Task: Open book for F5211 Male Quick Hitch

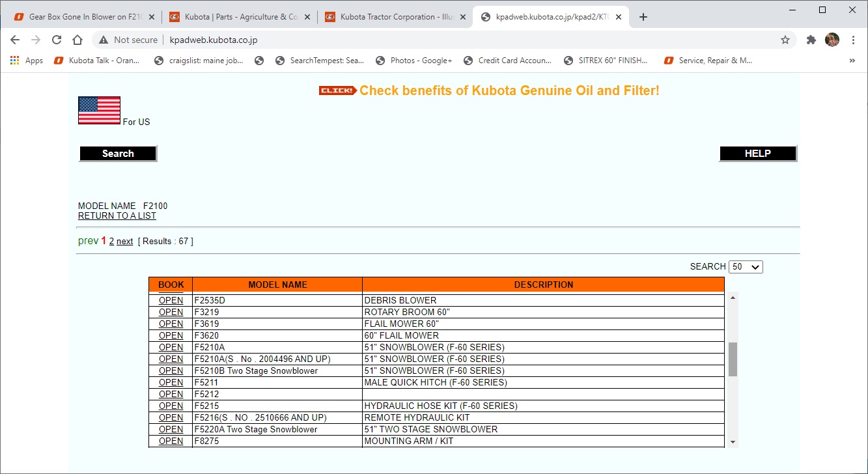Action: click(x=171, y=382)
